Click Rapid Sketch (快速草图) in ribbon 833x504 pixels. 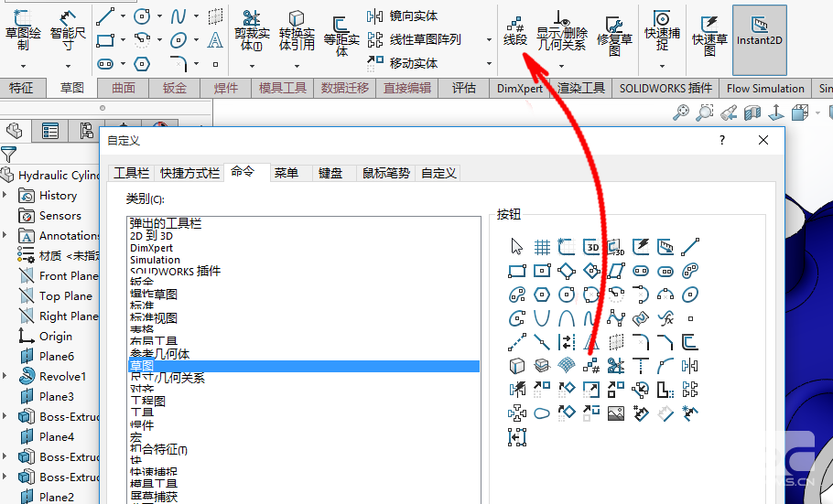[709, 35]
